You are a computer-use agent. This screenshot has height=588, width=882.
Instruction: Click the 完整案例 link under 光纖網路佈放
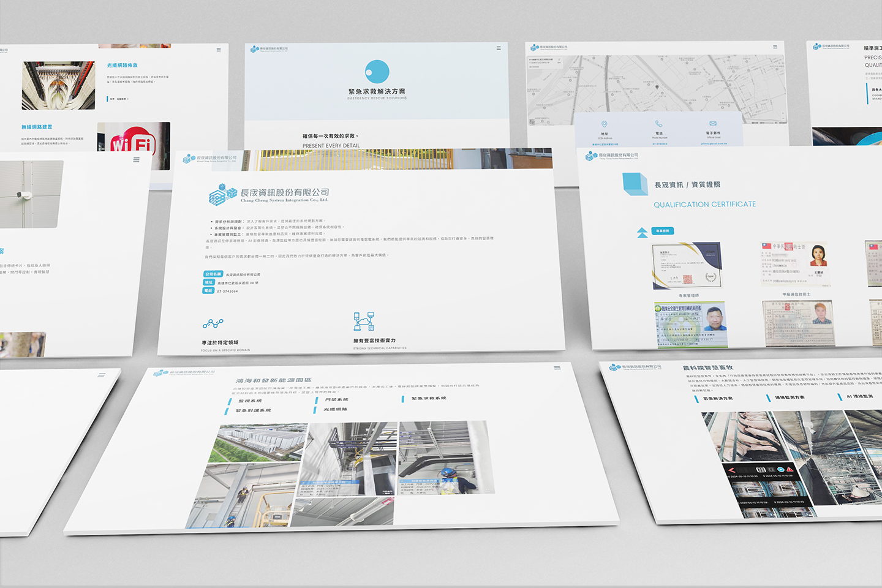coord(121,99)
